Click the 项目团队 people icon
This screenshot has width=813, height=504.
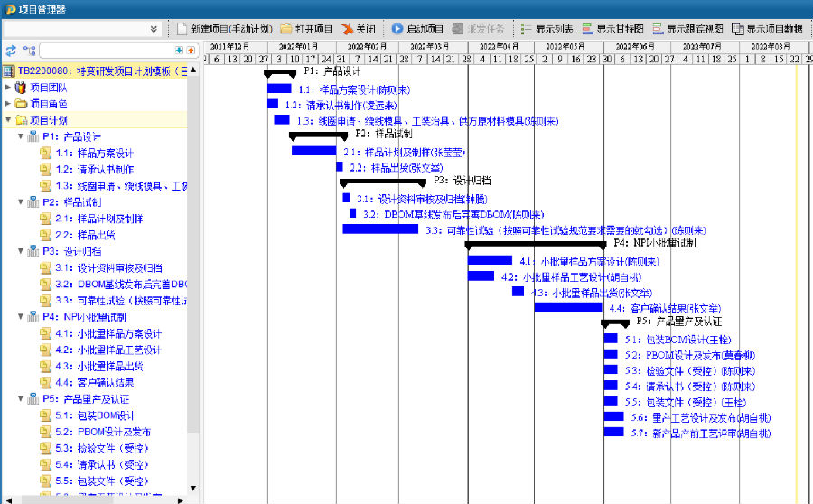click(20, 87)
